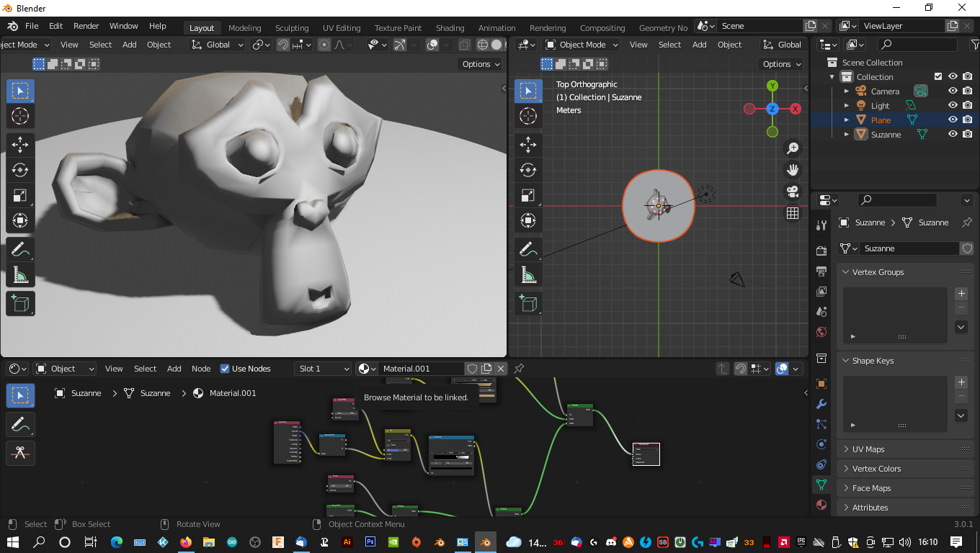Toggle Suzanne visibility eye icon in outliner

tap(953, 135)
